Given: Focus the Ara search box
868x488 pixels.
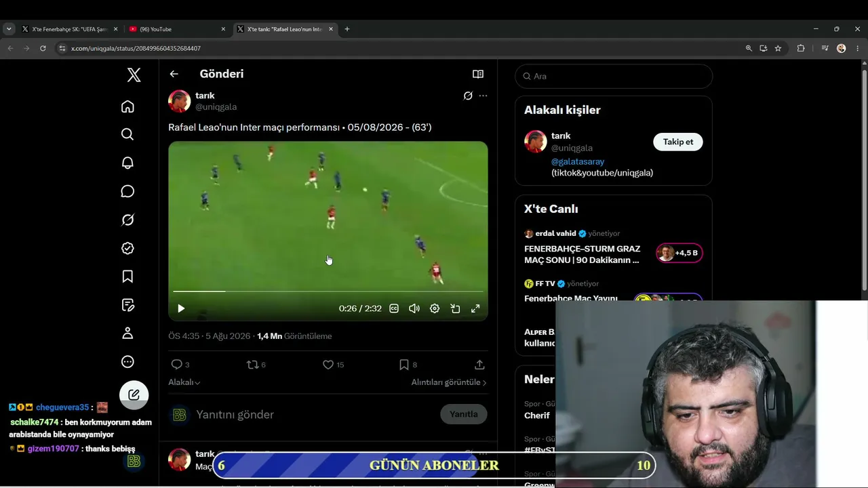Looking at the screenshot, I should click(614, 76).
